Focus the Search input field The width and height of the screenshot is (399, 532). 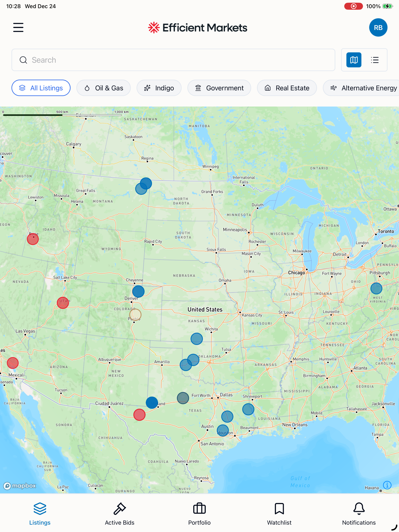point(173,60)
